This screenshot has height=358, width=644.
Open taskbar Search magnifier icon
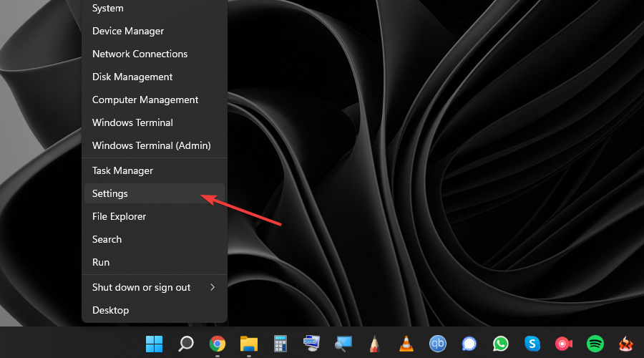(185, 344)
